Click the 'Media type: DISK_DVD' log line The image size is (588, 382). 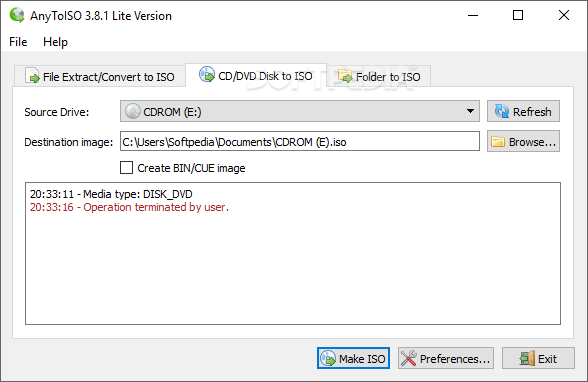(111, 194)
